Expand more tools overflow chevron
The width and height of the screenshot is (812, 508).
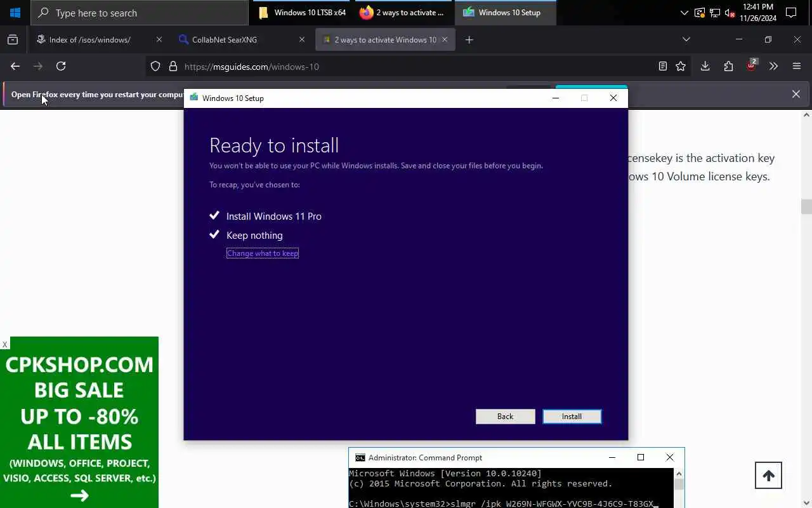coord(773,66)
